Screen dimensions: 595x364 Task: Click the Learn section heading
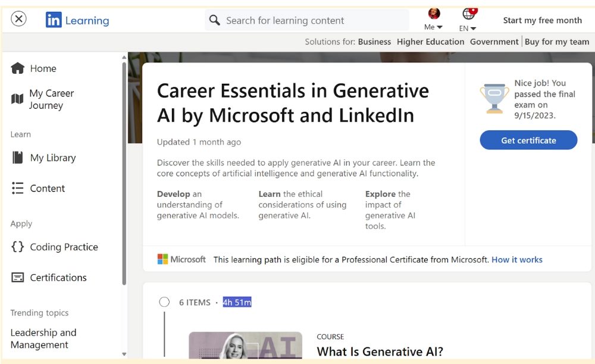20,134
